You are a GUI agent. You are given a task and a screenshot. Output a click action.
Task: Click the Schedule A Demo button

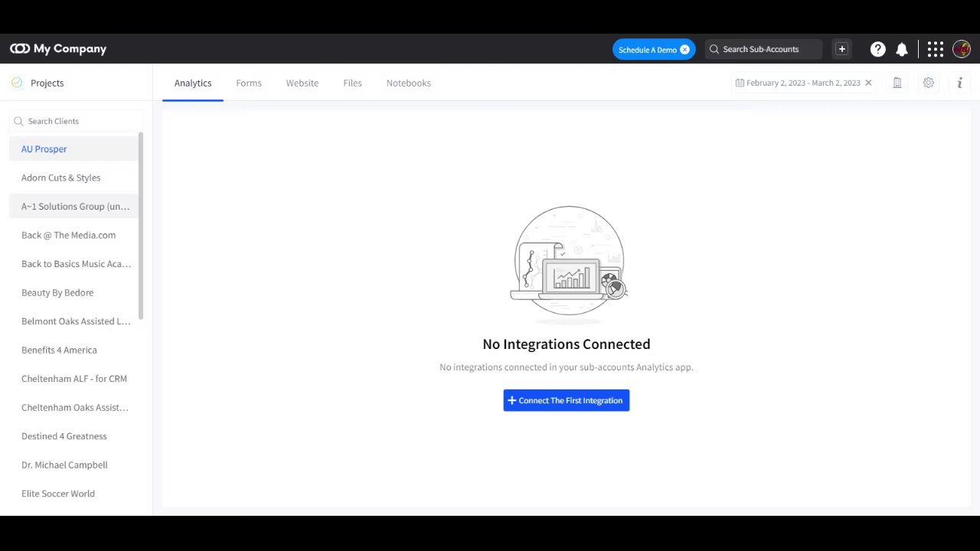654,50
